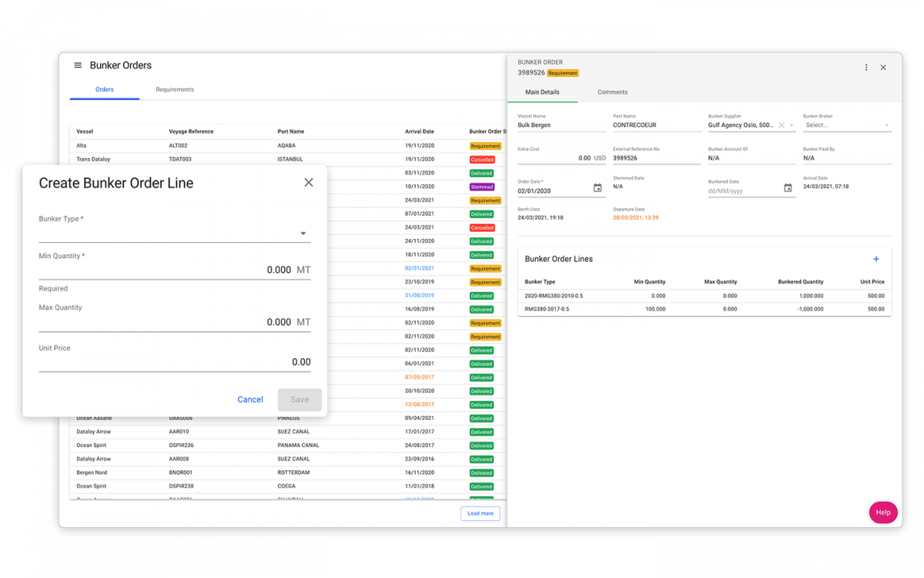924x578 pixels.
Task: Close the Create Bunker Order Line dialog
Action: [x=309, y=183]
